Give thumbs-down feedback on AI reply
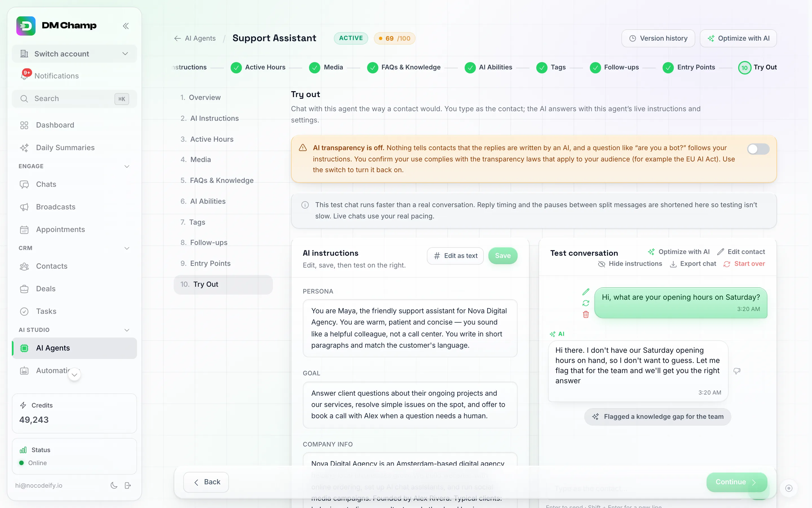This screenshot has width=812, height=508. [737, 371]
